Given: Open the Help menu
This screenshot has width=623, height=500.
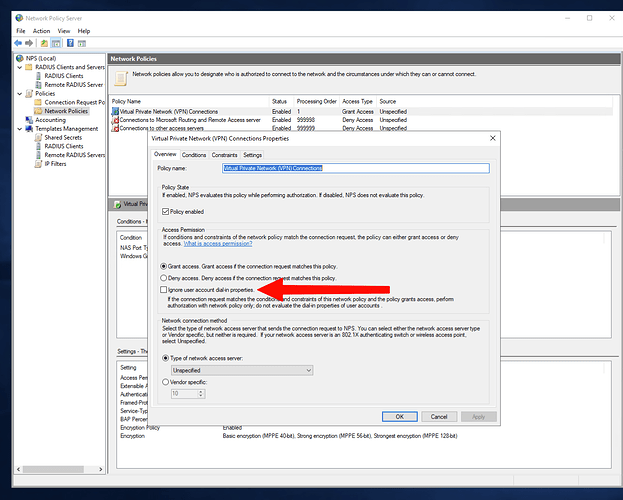Looking at the screenshot, I should click(x=83, y=31).
